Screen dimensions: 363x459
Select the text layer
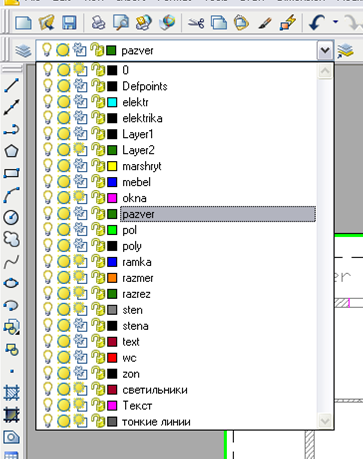[x=131, y=342]
